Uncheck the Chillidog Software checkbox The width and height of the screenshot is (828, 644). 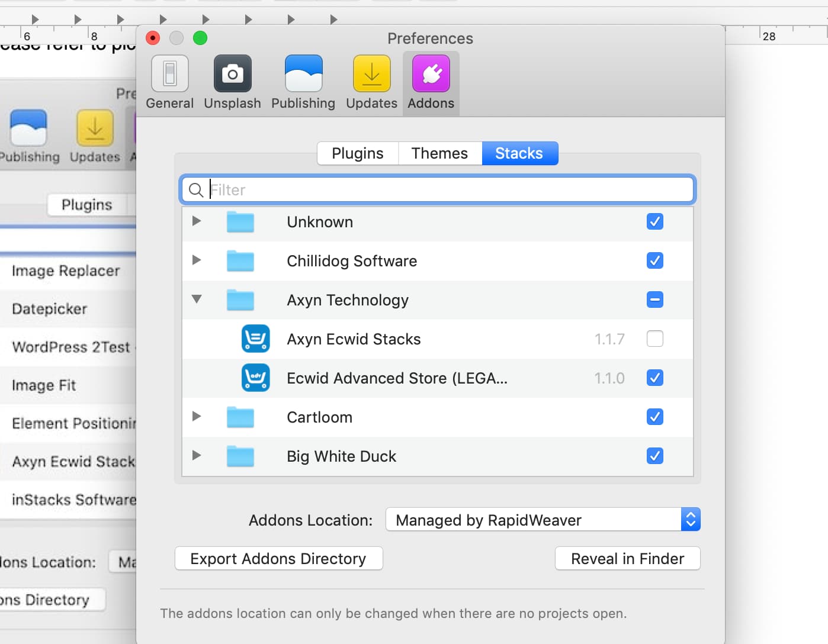[655, 260]
